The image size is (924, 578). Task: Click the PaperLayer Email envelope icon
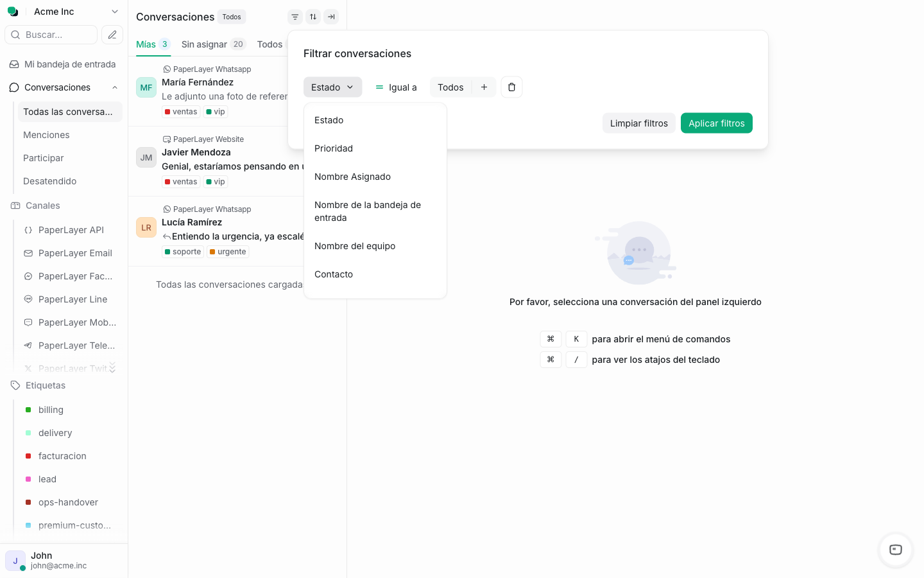click(28, 253)
